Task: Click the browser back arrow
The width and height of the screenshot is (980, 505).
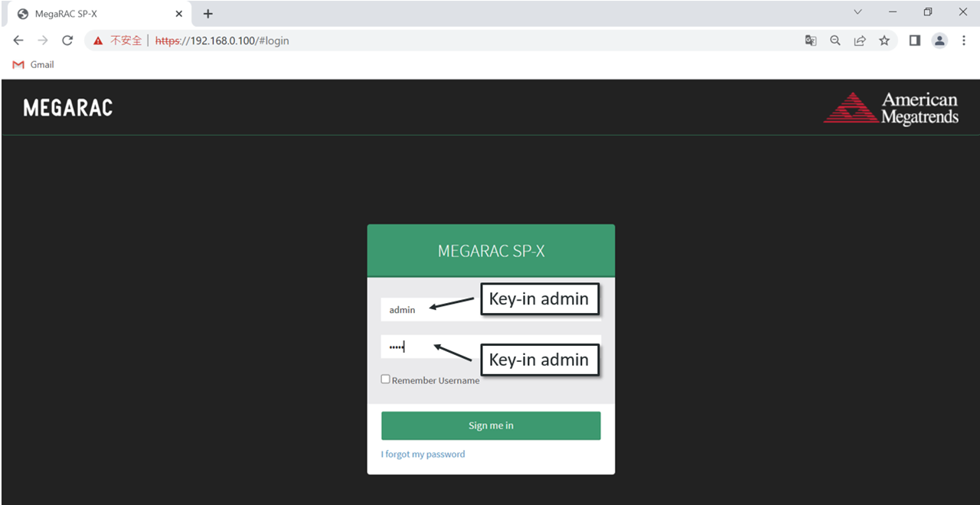Action: tap(18, 41)
